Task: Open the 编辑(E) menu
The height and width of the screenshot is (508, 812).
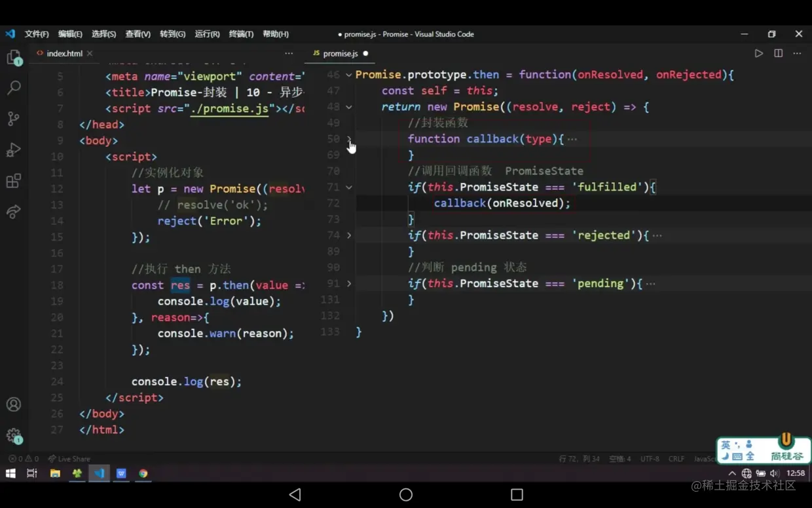Action: 70,34
